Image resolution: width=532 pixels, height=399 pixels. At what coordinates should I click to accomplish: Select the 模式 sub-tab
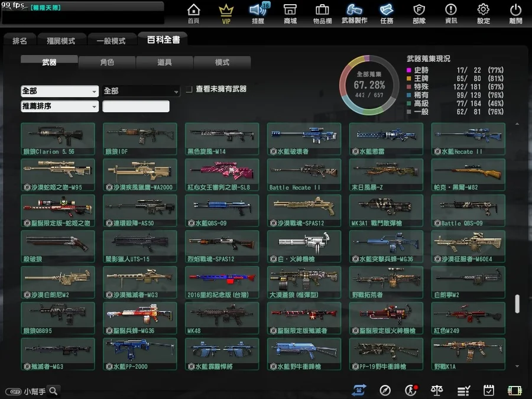click(x=222, y=62)
